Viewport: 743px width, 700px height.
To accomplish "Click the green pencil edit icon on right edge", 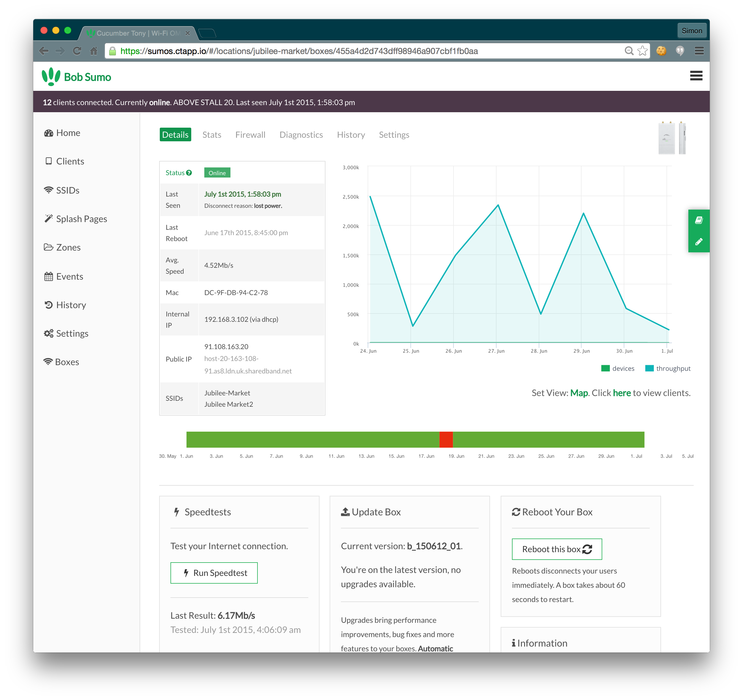I will click(x=698, y=242).
